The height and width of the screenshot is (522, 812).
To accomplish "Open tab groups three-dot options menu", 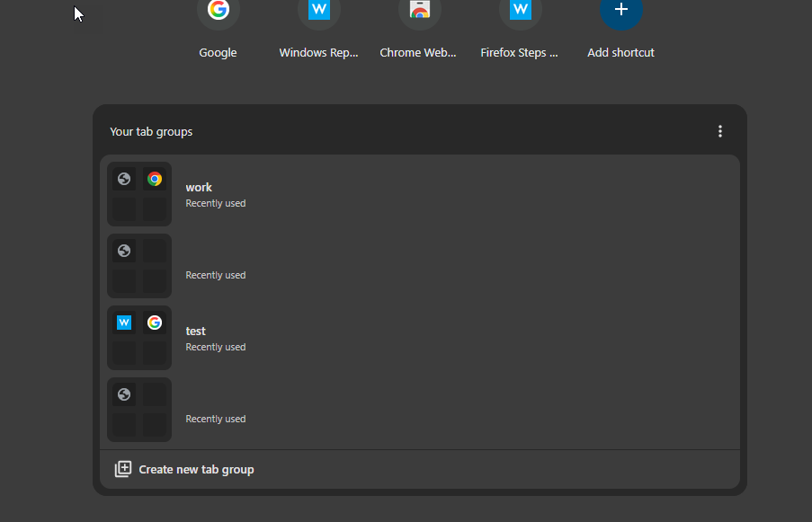I will pos(719,131).
